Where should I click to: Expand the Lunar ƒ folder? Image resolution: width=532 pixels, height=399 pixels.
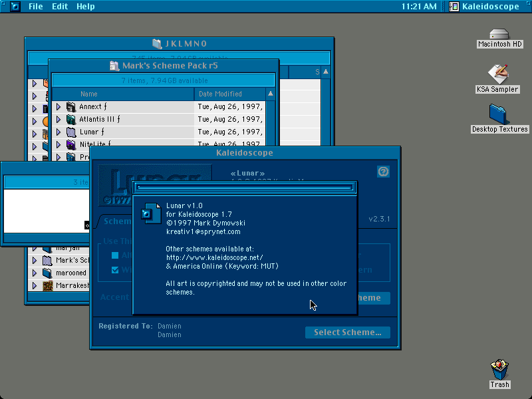point(59,132)
